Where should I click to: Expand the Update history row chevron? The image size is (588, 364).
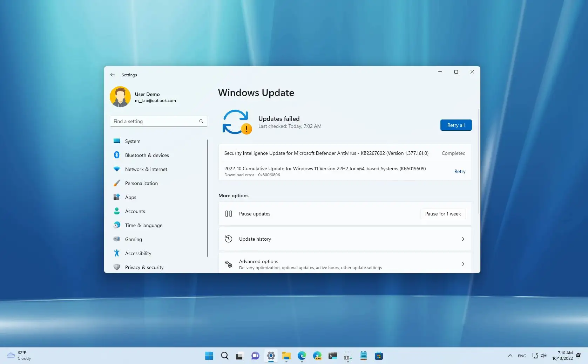463,239
